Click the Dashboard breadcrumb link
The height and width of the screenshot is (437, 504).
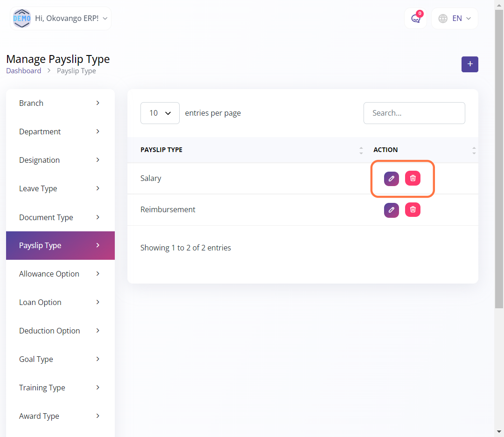[x=23, y=71]
